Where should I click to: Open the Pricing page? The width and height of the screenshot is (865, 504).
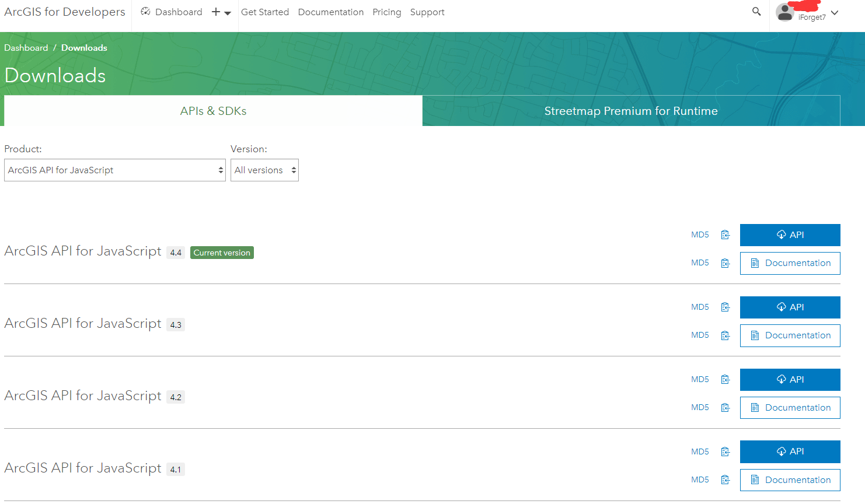coord(387,12)
